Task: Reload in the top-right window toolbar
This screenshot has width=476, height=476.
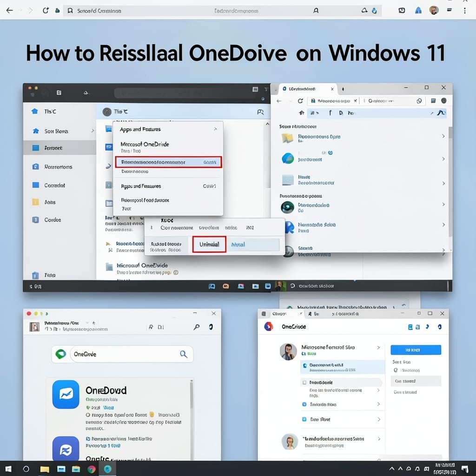Action: tap(300, 101)
